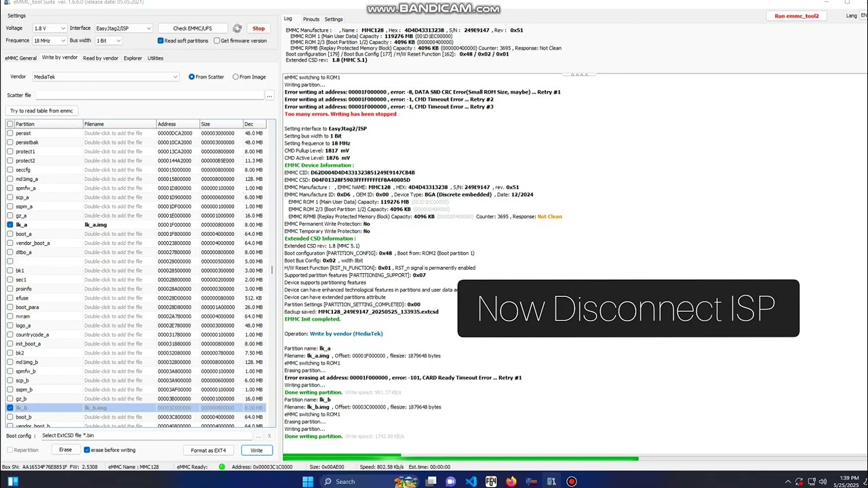Click the Format as EXT4 button
The image size is (868, 488).
pyautogui.click(x=208, y=450)
